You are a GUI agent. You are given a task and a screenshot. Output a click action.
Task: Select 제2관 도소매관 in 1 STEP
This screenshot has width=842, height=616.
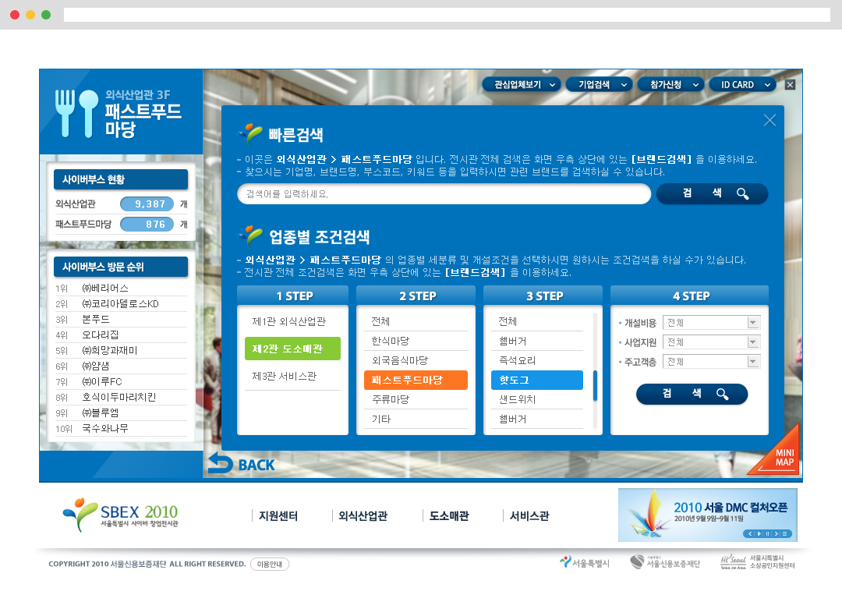pos(292,349)
